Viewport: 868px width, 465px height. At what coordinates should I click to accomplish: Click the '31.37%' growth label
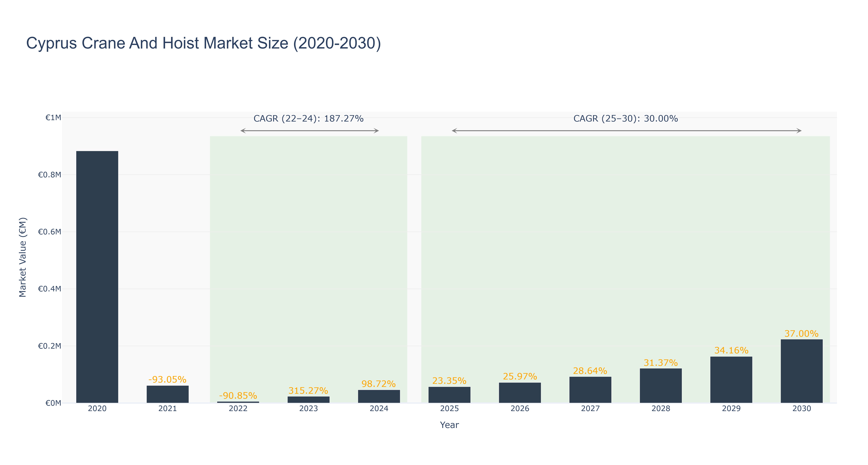[x=661, y=363]
